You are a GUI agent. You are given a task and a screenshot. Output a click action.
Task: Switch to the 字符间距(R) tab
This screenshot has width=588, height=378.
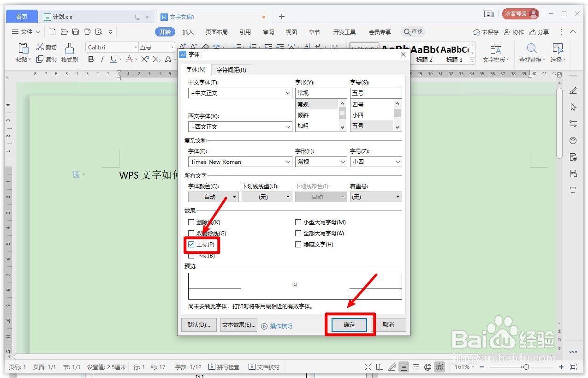tap(232, 69)
